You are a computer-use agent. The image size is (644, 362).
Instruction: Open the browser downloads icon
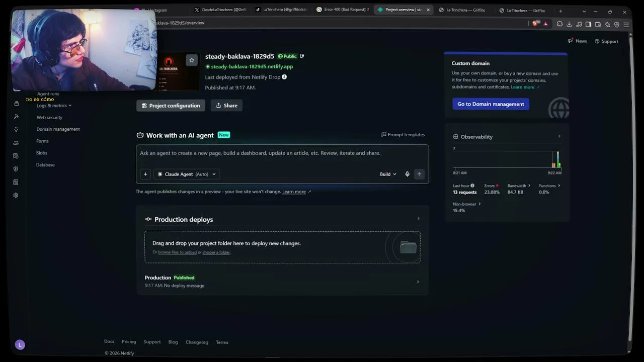pos(569,24)
